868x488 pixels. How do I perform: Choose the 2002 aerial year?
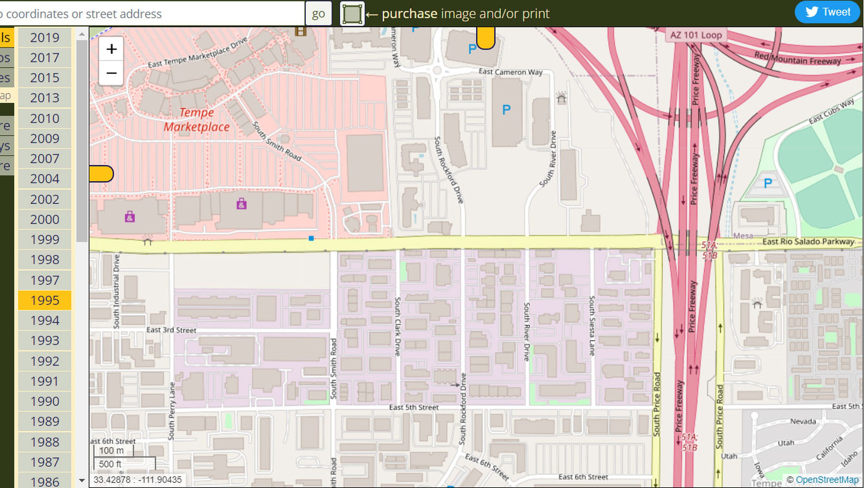click(45, 199)
